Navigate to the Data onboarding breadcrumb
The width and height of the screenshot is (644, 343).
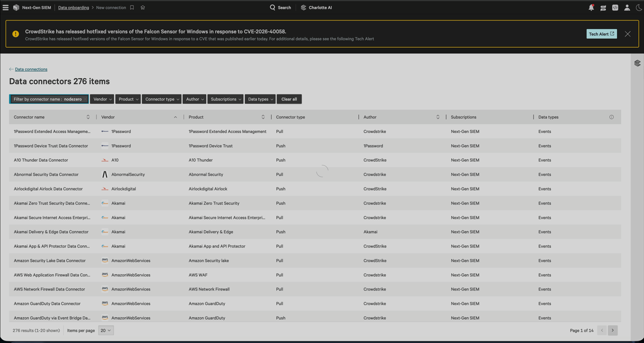(73, 7)
